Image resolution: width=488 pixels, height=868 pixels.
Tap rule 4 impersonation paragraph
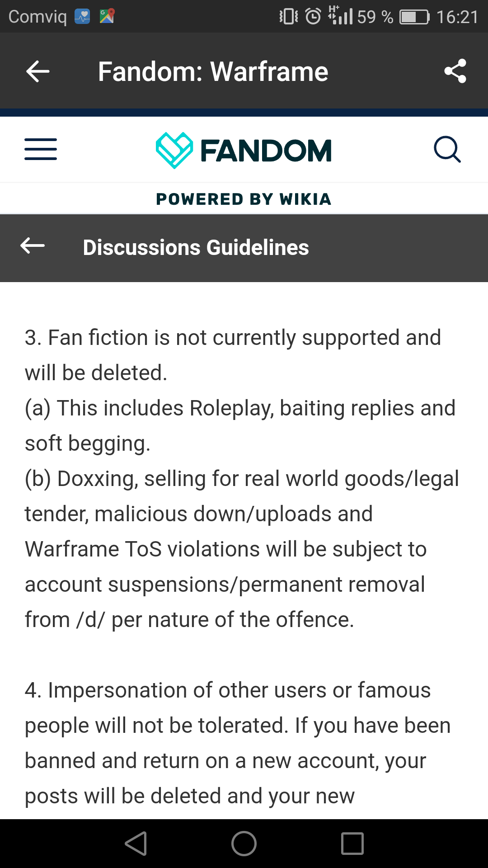coord(238,743)
